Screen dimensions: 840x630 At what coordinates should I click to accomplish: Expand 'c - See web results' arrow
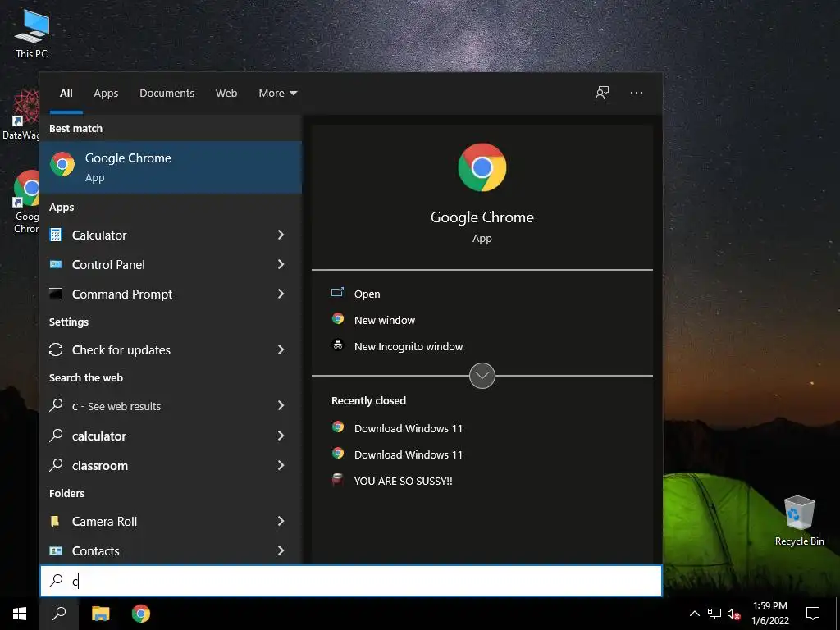pos(281,405)
